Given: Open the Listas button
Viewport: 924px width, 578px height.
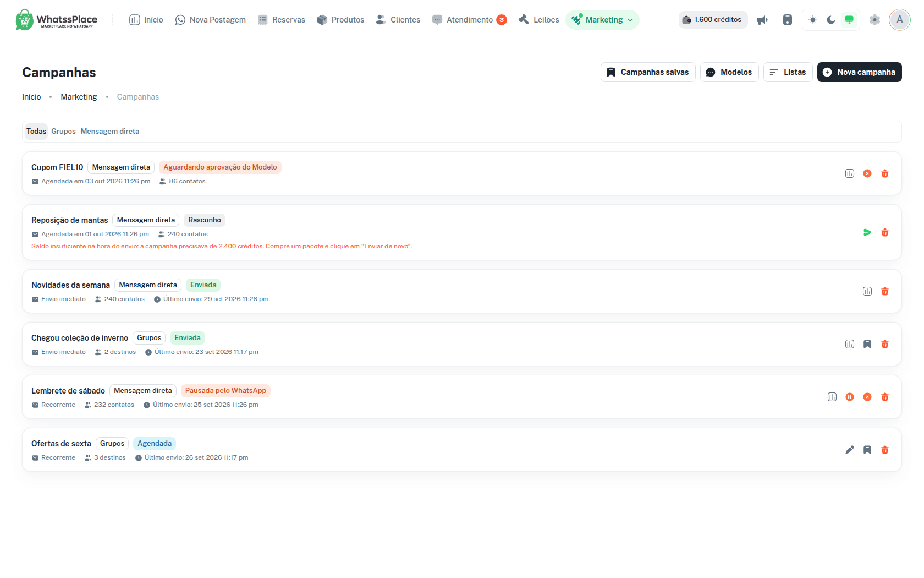Looking at the screenshot, I should (x=788, y=72).
